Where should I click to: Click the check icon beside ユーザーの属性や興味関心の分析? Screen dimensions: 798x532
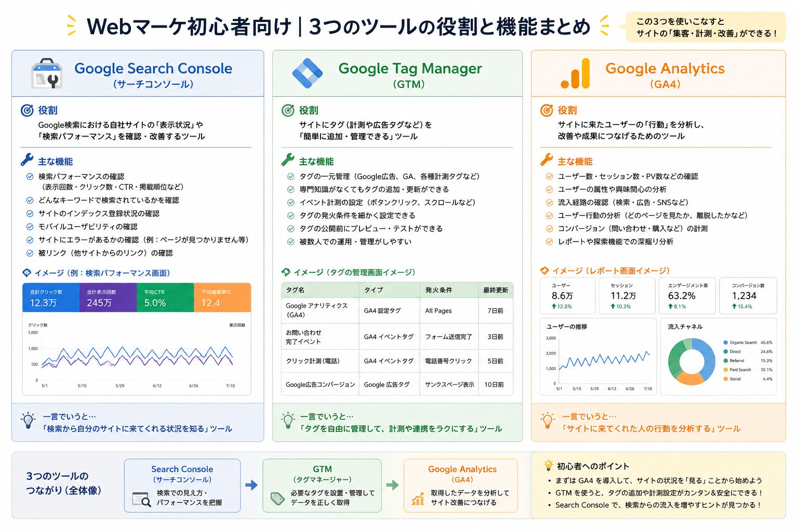pyautogui.click(x=549, y=190)
